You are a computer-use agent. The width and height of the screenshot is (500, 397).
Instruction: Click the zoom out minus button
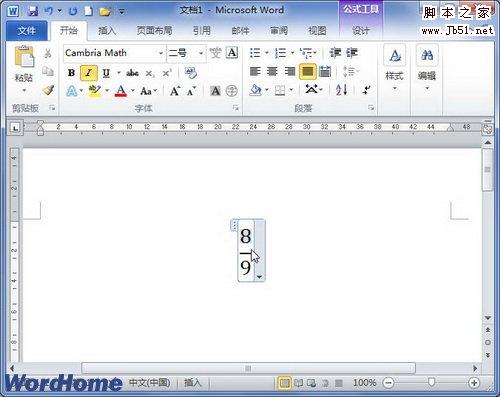[388, 382]
